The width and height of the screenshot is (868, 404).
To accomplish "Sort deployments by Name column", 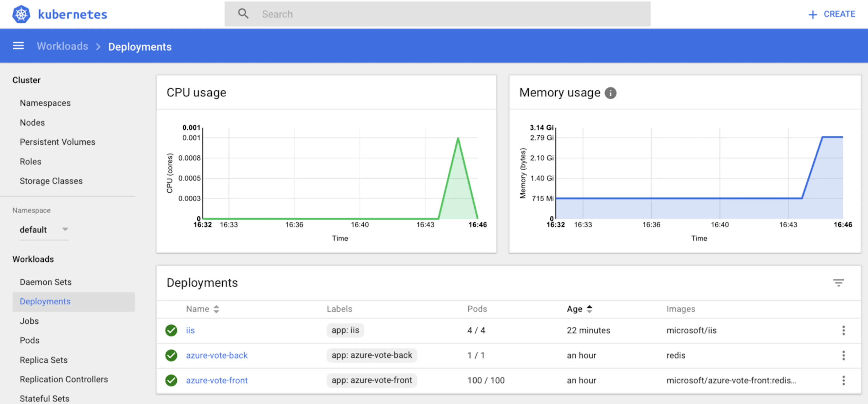I will click(203, 309).
